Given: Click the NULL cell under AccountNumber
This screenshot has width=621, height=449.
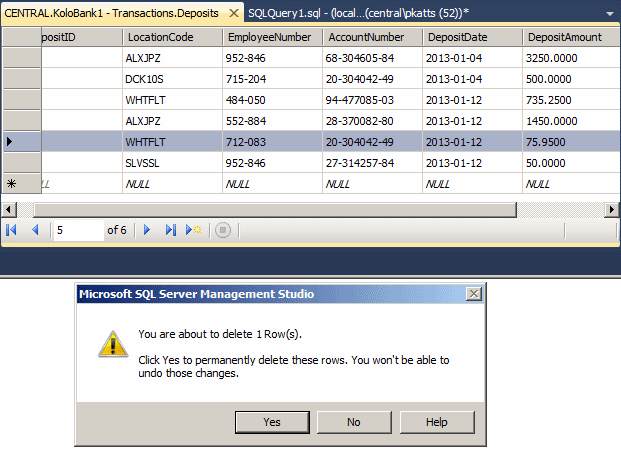Looking at the screenshot, I should 373,184.
